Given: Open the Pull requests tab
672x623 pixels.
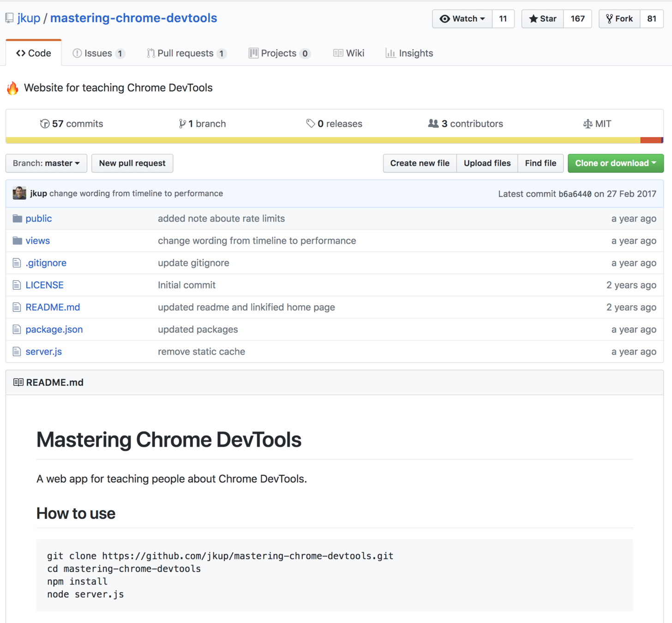Looking at the screenshot, I should [186, 53].
